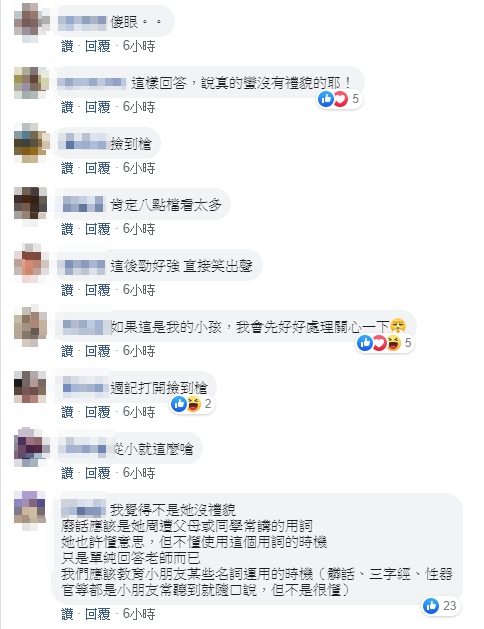Like the 從小就這麼嗆 comment

[x=67, y=473]
